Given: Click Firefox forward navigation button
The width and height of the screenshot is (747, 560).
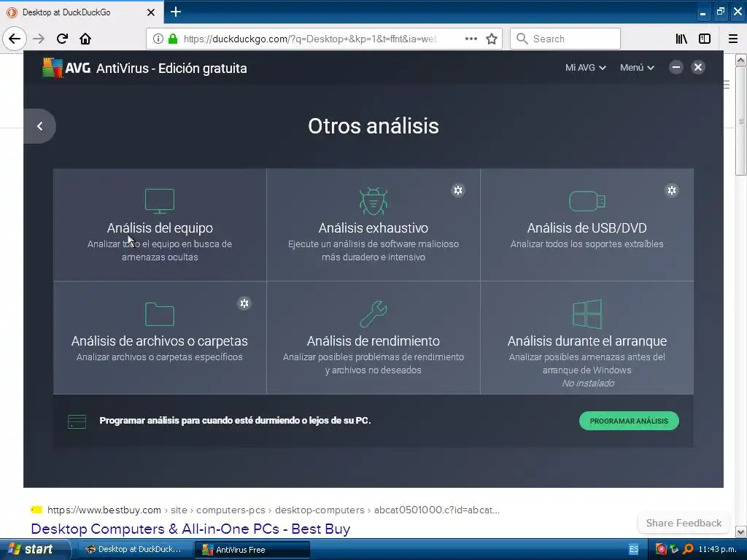Looking at the screenshot, I should 39,39.
